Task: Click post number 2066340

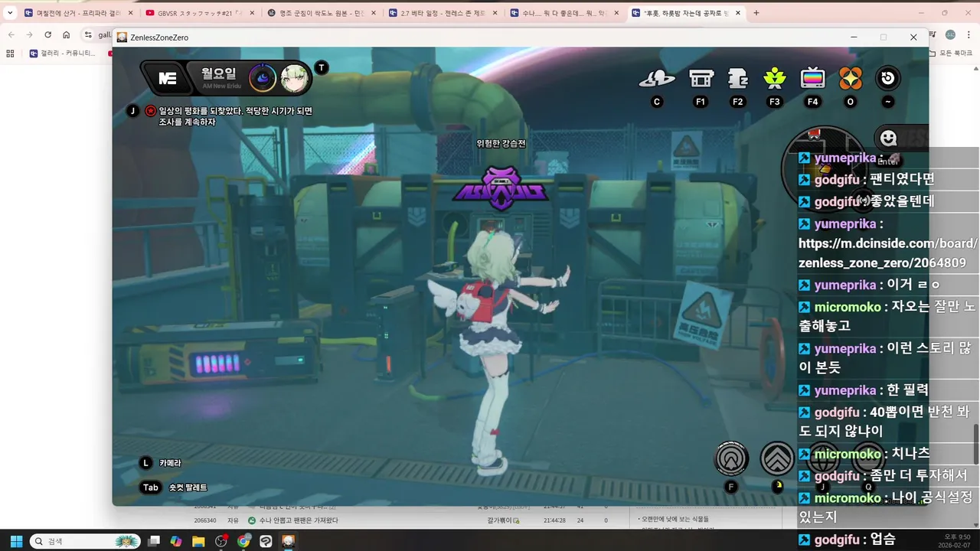Action: [x=204, y=520]
